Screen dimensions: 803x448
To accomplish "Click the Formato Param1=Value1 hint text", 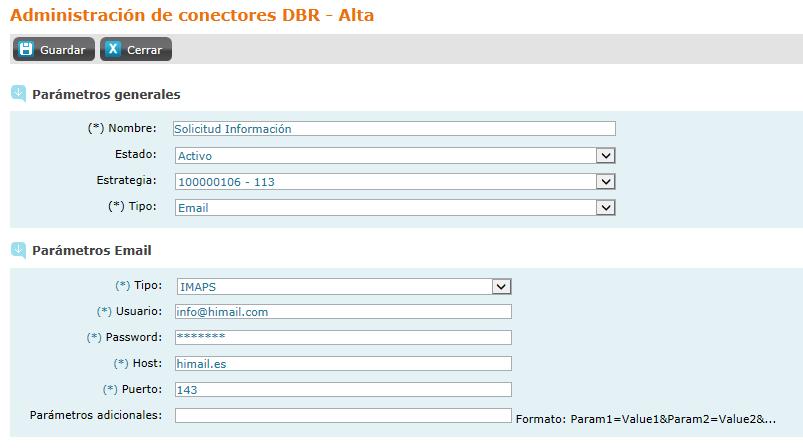I will pyautogui.click(x=645, y=419).
